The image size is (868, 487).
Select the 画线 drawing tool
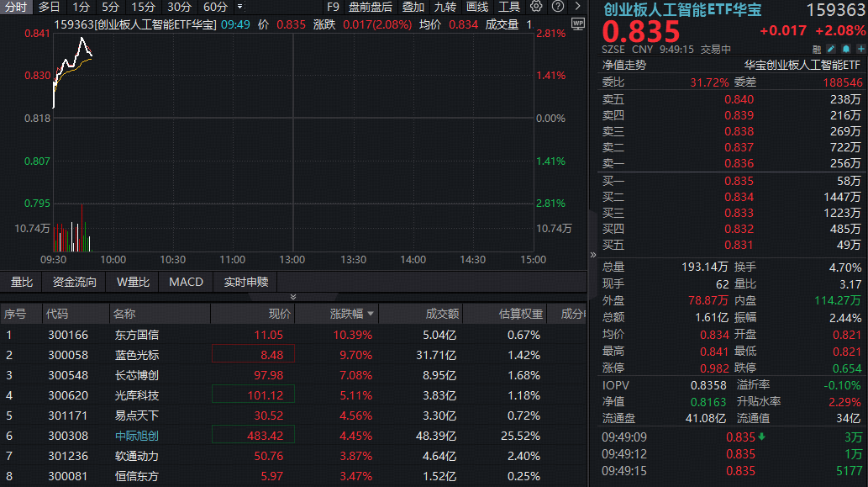pyautogui.click(x=477, y=7)
